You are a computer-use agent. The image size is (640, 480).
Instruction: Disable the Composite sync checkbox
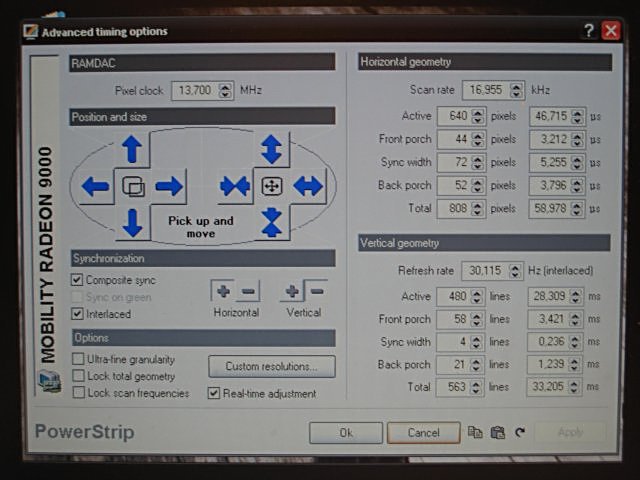pyautogui.click(x=78, y=280)
